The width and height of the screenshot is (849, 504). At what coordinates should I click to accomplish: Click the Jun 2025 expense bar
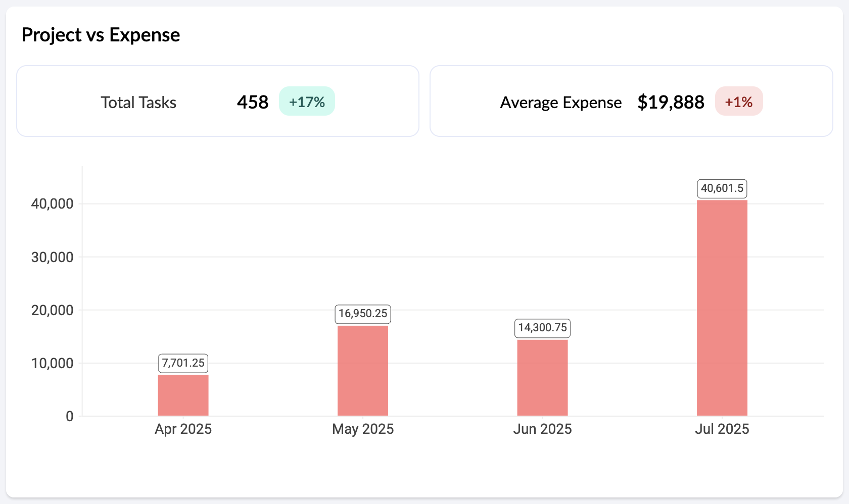542,378
